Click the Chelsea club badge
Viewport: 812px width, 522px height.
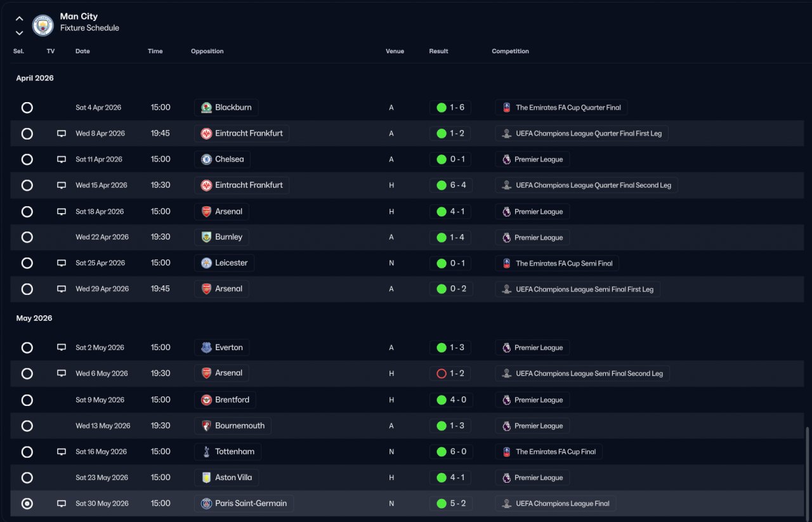pyautogui.click(x=206, y=159)
